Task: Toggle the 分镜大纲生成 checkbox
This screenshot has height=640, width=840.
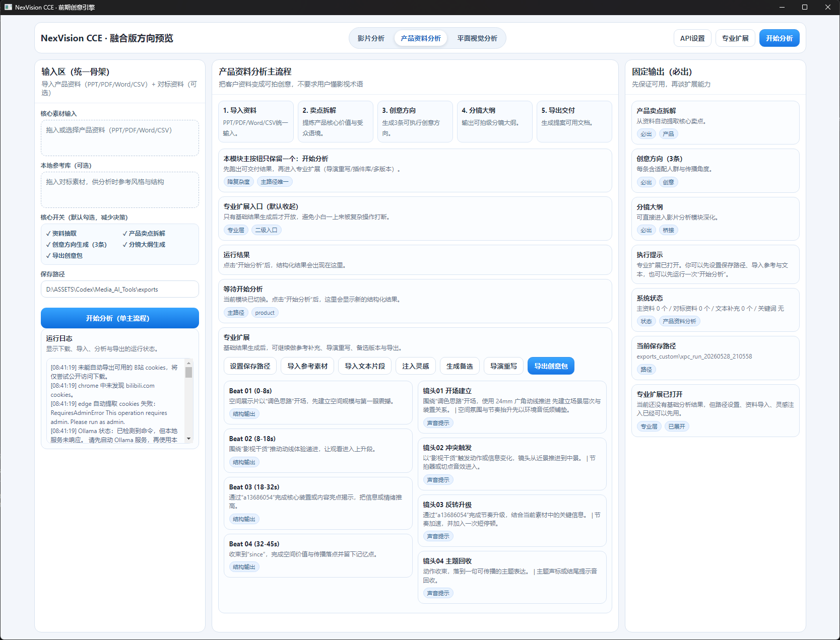Action: point(144,245)
